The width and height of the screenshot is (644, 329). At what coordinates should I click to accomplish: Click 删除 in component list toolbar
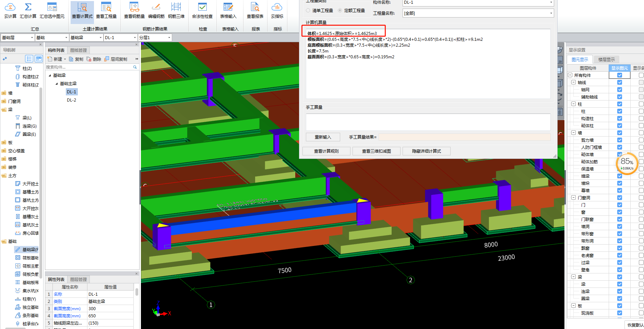(94, 59)
